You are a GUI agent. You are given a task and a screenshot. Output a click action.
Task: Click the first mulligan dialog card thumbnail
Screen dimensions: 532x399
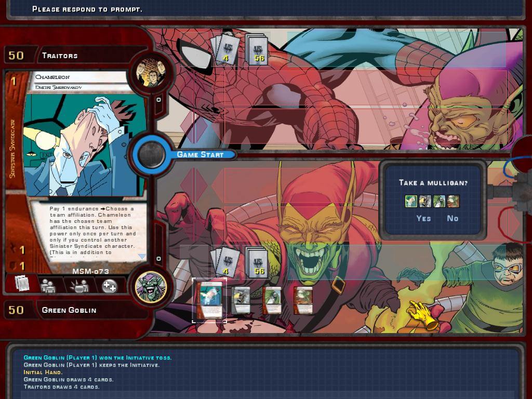pos(411,201)
